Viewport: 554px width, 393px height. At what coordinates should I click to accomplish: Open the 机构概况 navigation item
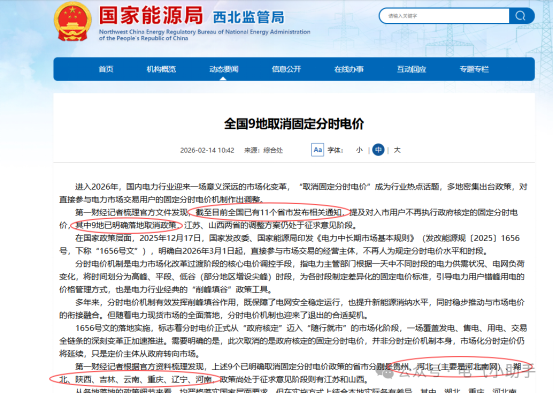(161, 69)
